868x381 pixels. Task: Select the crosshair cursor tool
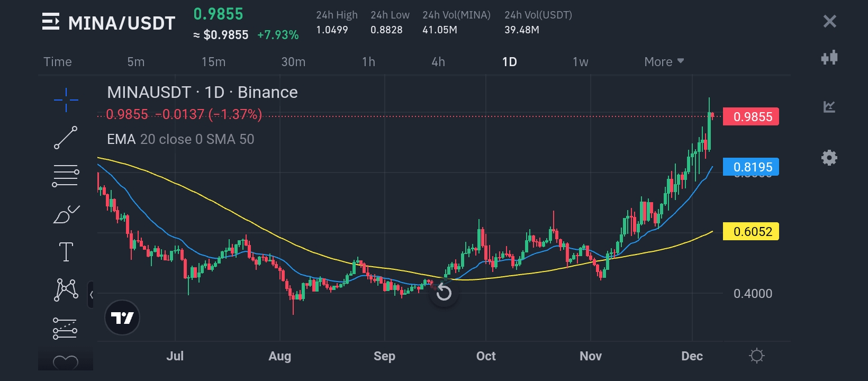click(x=66, y=99)
